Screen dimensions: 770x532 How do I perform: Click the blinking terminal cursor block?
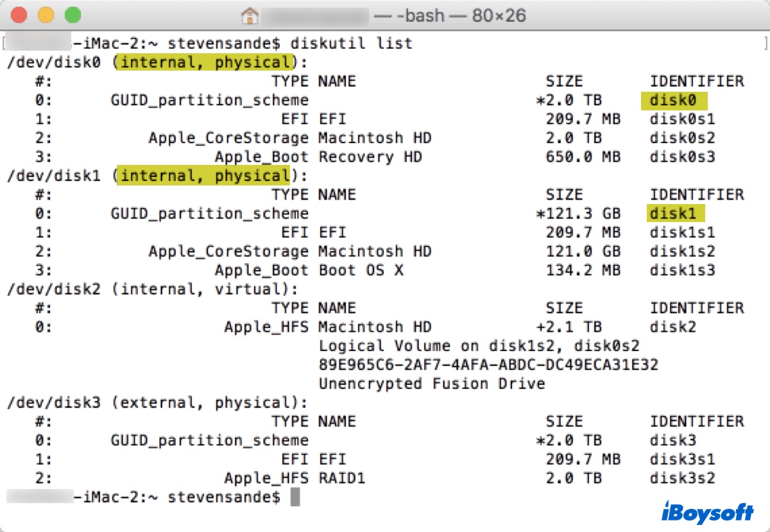pos(296,497)
